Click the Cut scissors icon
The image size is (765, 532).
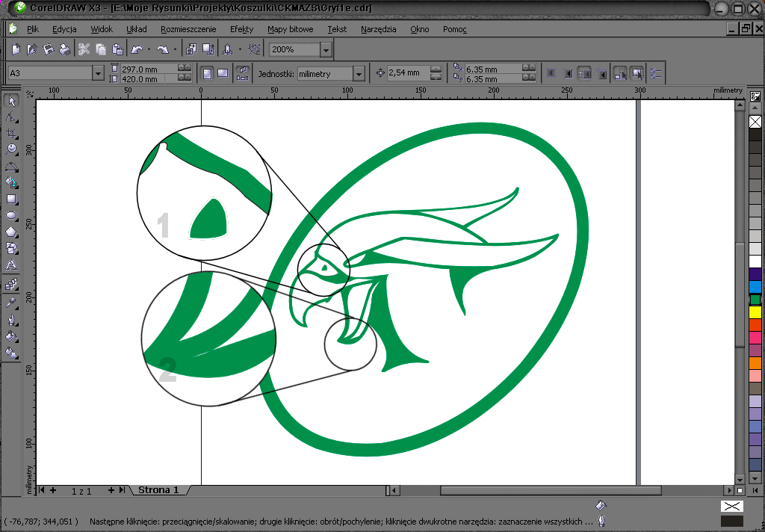pyautogui.click(x=84, y=50)
